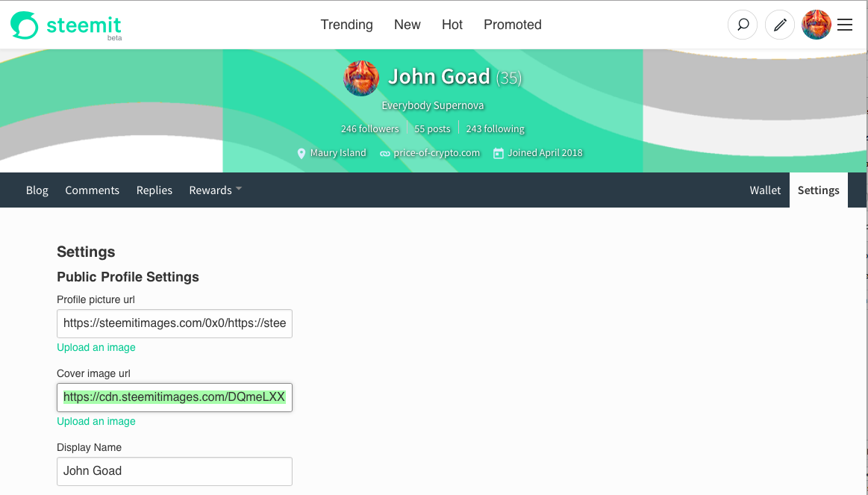Open the hamburger menu icon
The image size is (868, 495).
click(x=845, y=25)
